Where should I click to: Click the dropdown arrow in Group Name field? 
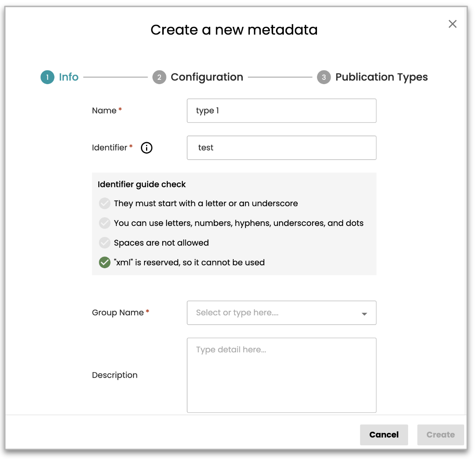(364, 314)
